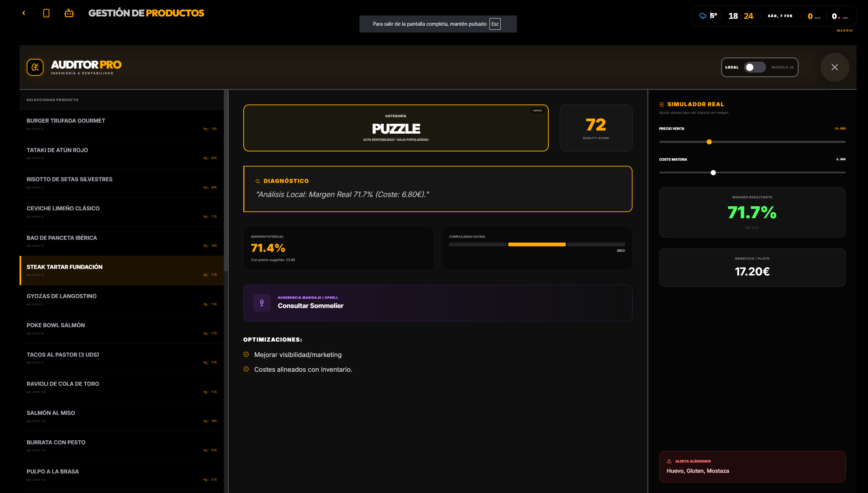
Task: Open the robot assistant icon
Action: (69, 13)
